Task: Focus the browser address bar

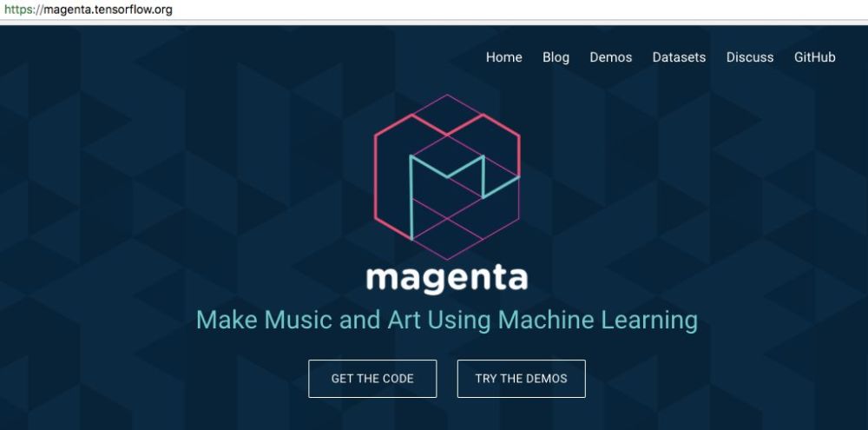Action: [434, 10]
